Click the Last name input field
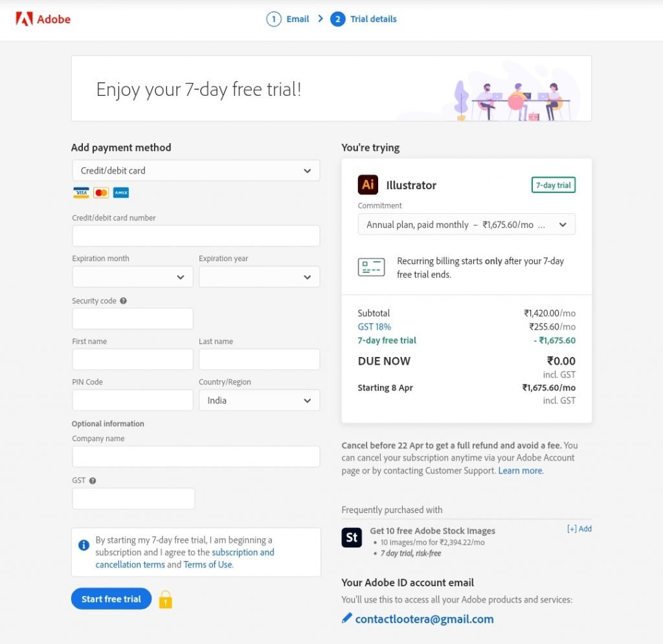This screenshot has width=663, height=644. (x=259, y=359)
